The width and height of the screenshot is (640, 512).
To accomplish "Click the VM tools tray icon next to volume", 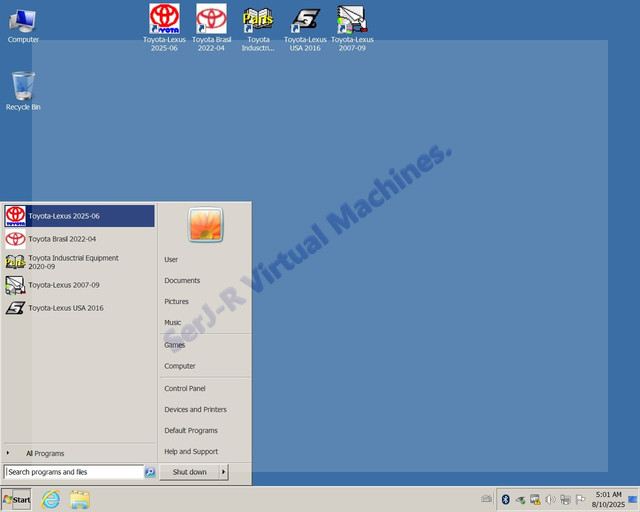I will (x=565, y=499).
